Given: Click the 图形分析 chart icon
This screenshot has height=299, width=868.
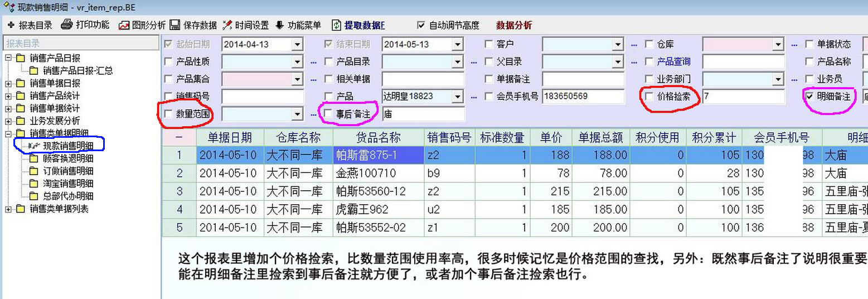Looking at the screenshot, I should [123, 25].
